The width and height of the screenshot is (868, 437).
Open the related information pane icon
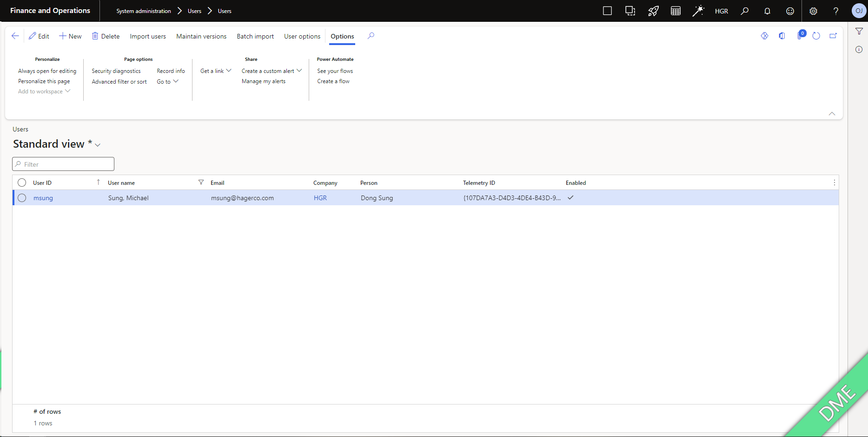click(859, 49)
